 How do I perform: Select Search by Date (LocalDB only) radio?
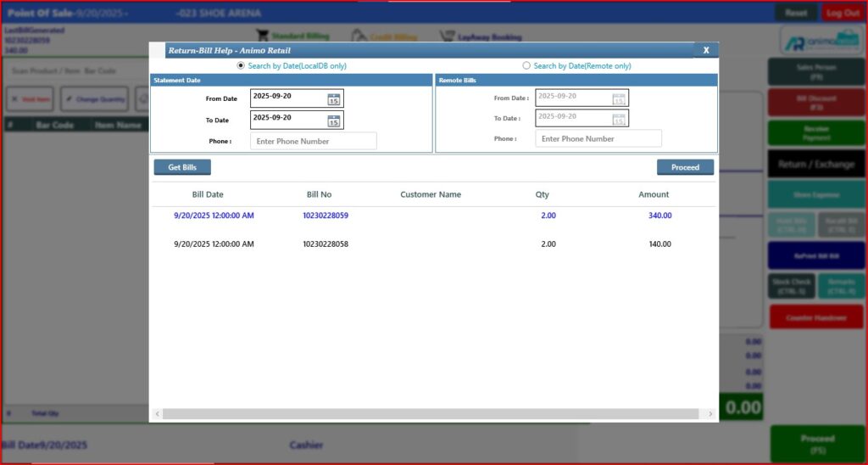[241, 65]
